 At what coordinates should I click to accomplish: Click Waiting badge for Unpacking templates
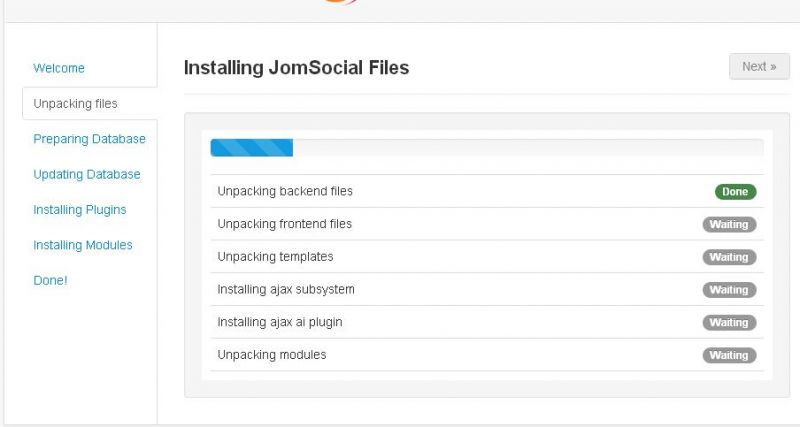click(729, 257)
